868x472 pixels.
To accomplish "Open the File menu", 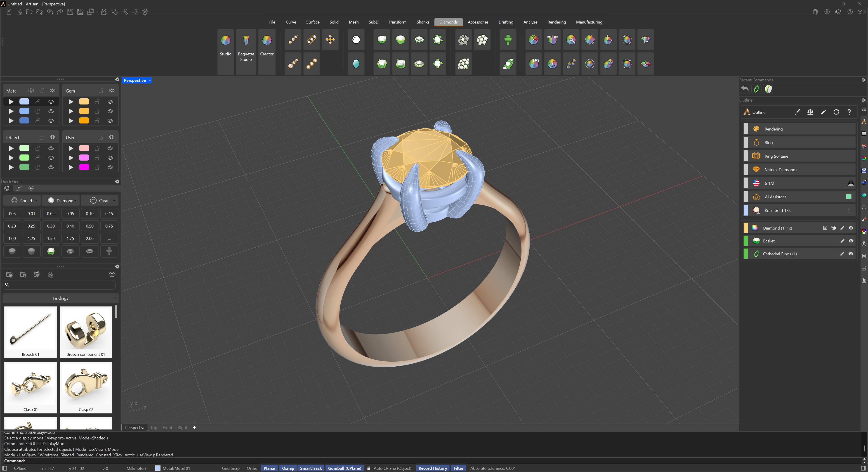I will pos(272,22).
